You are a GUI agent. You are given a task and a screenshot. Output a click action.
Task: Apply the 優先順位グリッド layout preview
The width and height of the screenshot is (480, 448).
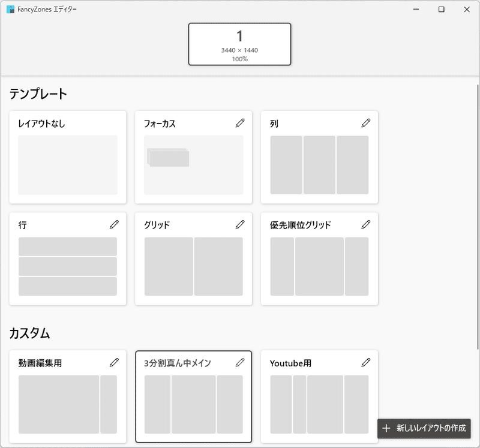coord(319,266)
